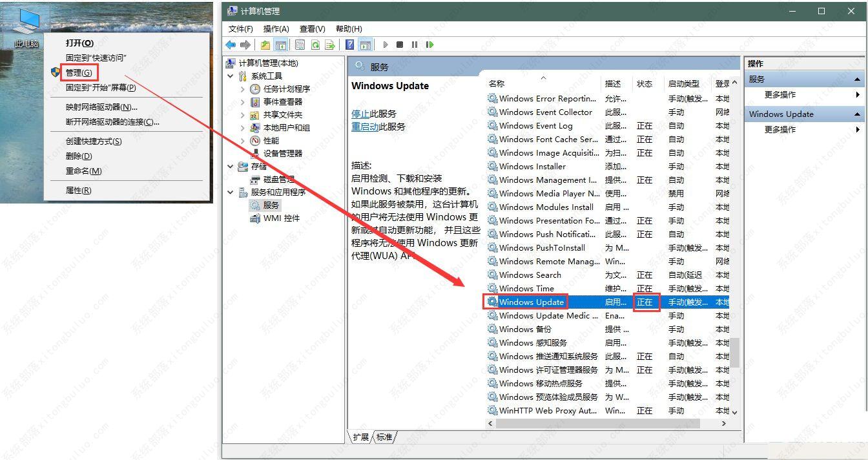Collapse the 存储 tree node

pos(230,167)
